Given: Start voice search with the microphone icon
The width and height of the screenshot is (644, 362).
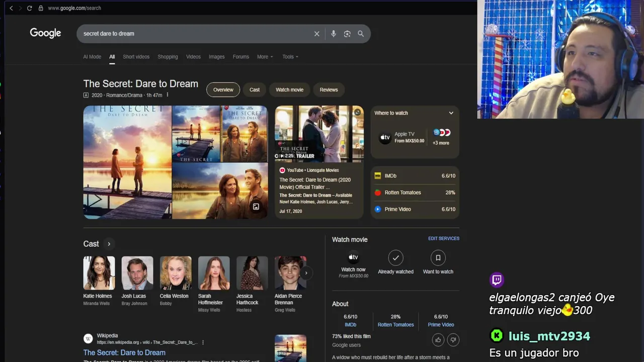Looking at the screenshot, I should pos(333,34).
